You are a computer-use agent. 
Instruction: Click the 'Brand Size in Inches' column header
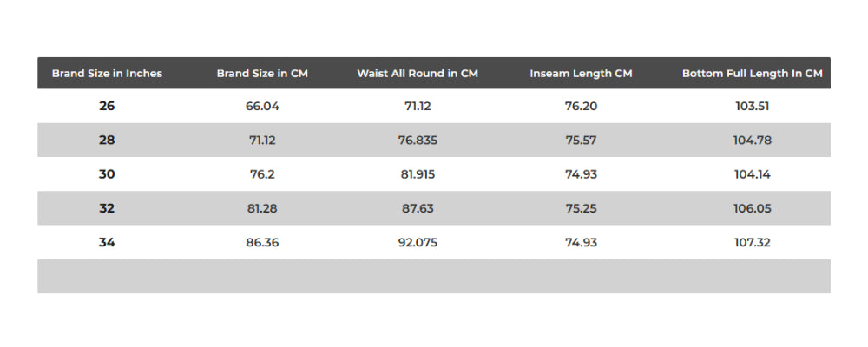[x=107, y=74]
